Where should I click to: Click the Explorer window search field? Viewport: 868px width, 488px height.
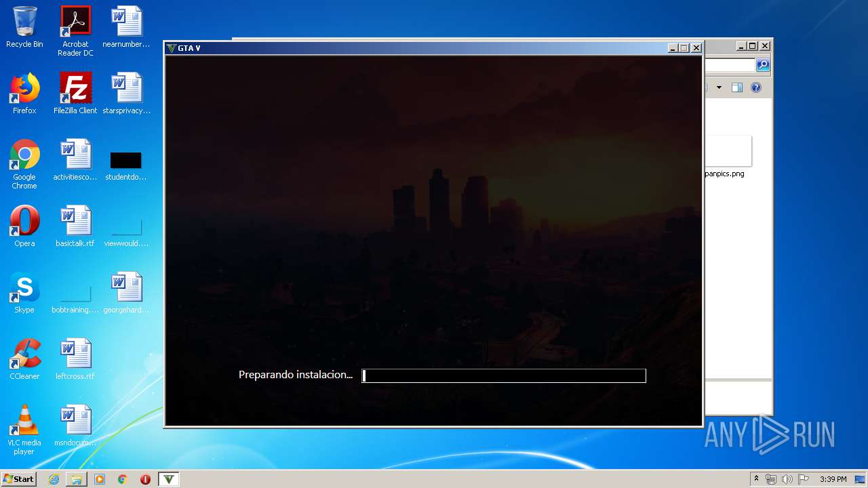point(730,65)
